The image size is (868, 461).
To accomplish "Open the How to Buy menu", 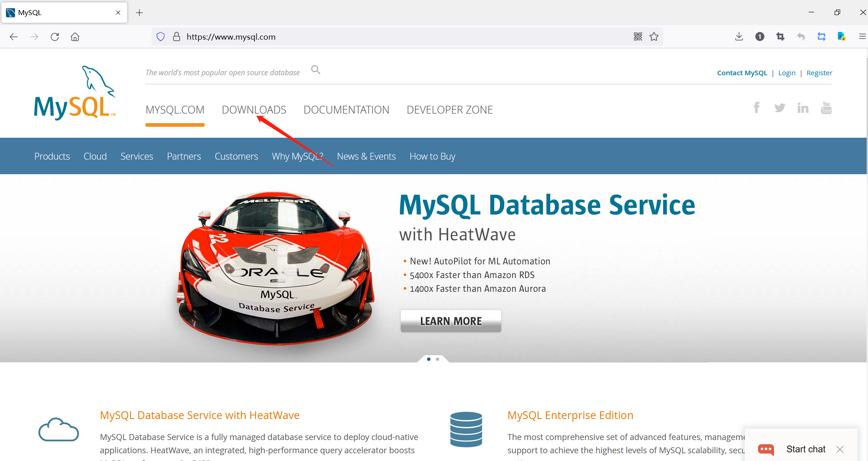I will click(x=433, y=156).
